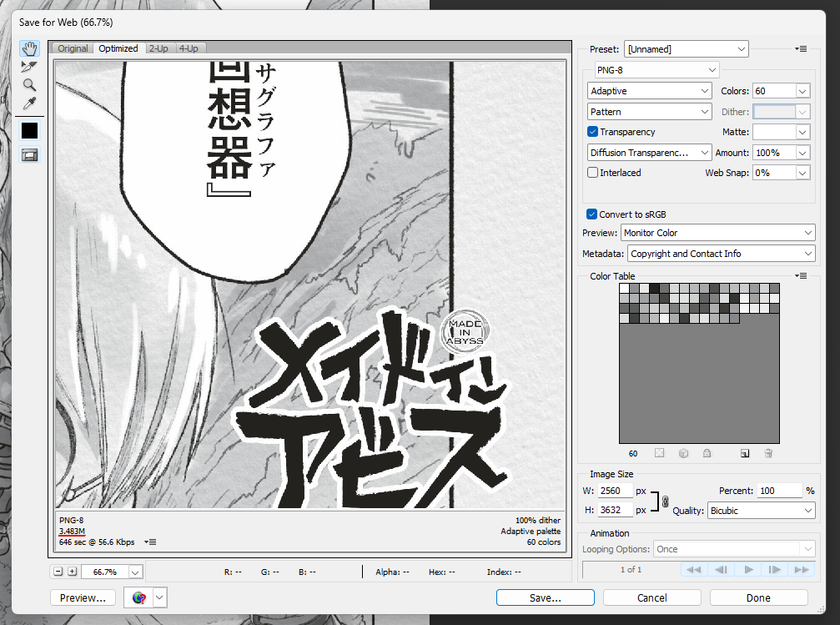The width and height of the screenshot is (840, 625).
Task: Open the PNG-8 file format dropdown
Action: coord(656,70)
